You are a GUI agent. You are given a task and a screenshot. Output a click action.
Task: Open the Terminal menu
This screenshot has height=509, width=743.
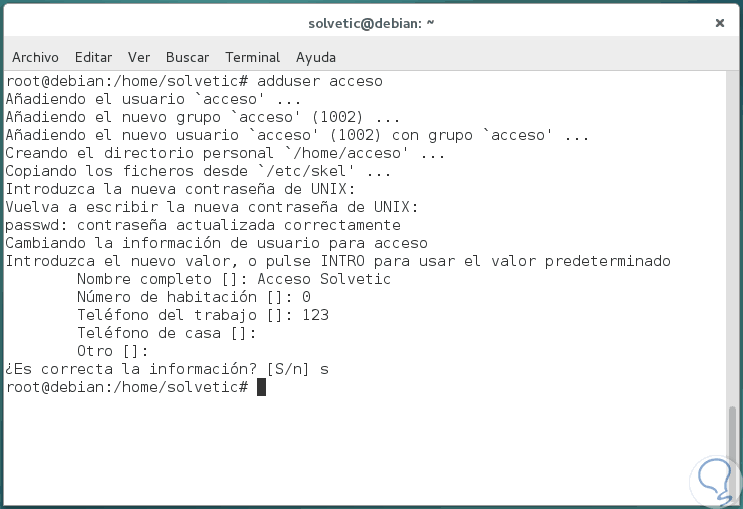(x=252, y=57)
